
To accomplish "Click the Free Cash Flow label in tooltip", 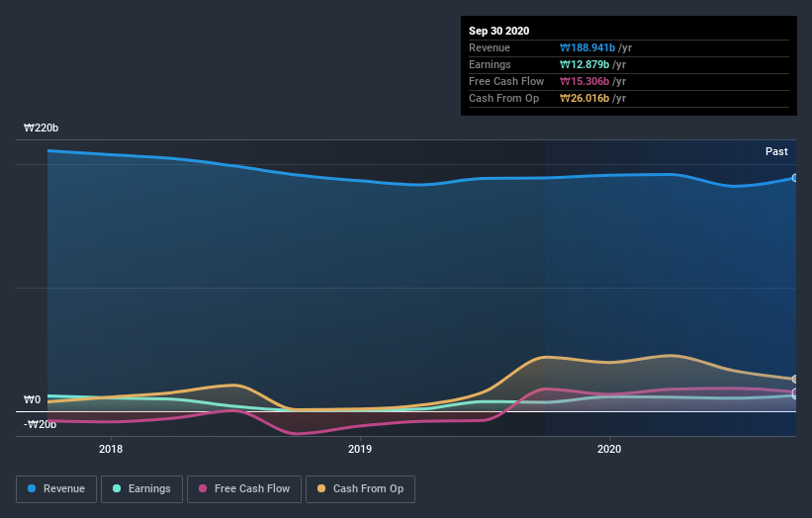I will pos(506,81).
